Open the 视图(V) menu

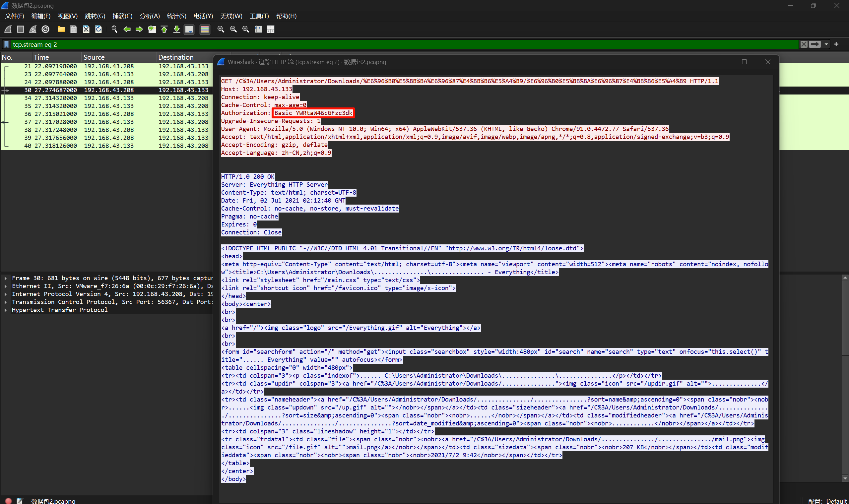pyautogui.click(x=68, y=16)
